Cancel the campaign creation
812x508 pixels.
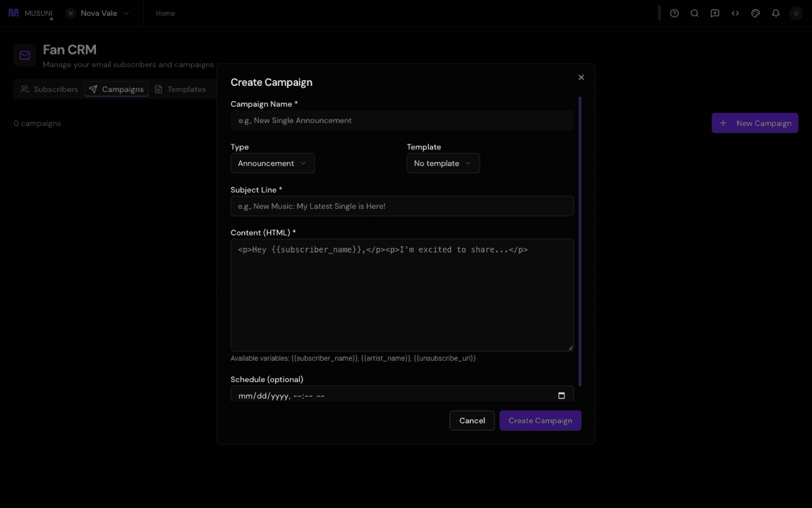[472, 421]
